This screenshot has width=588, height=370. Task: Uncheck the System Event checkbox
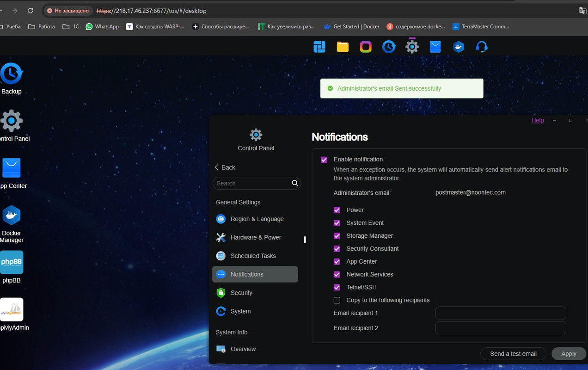337,223
